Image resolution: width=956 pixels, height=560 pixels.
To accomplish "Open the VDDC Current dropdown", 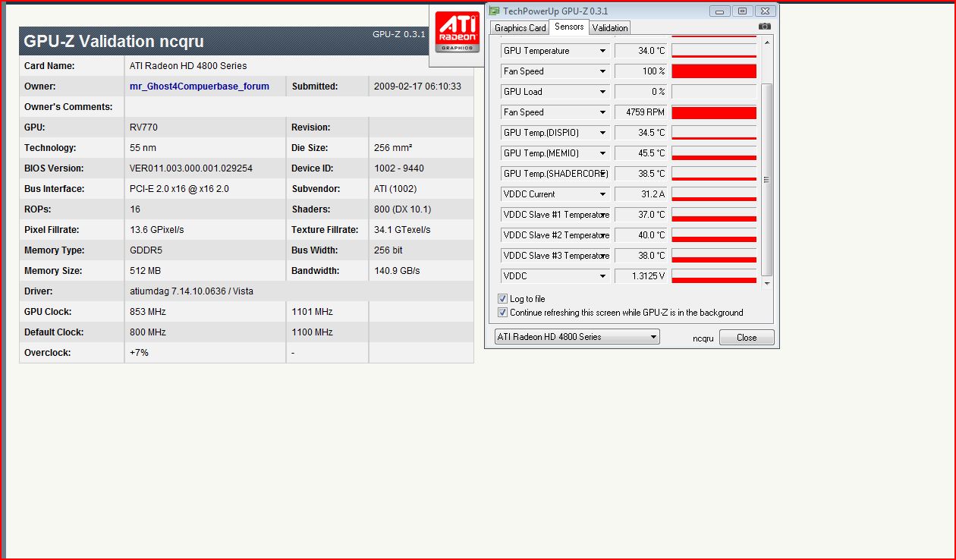I will [x=602, y=194].
